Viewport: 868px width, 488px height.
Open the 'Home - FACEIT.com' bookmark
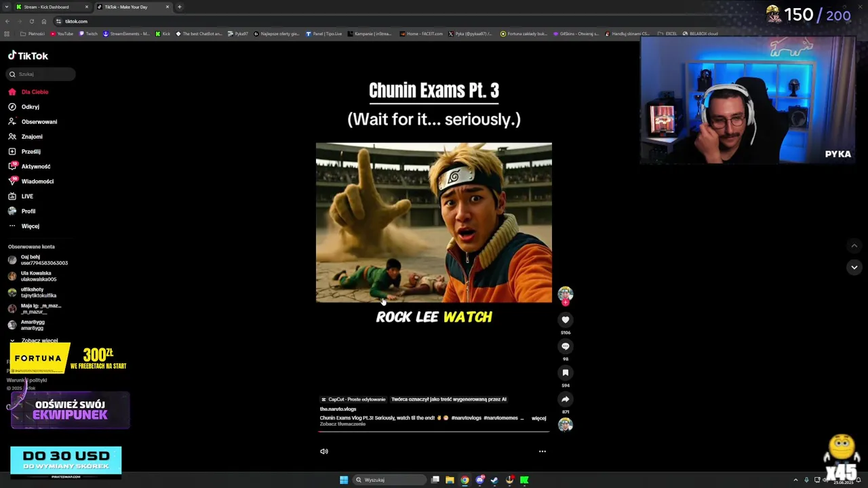point(422,34)
